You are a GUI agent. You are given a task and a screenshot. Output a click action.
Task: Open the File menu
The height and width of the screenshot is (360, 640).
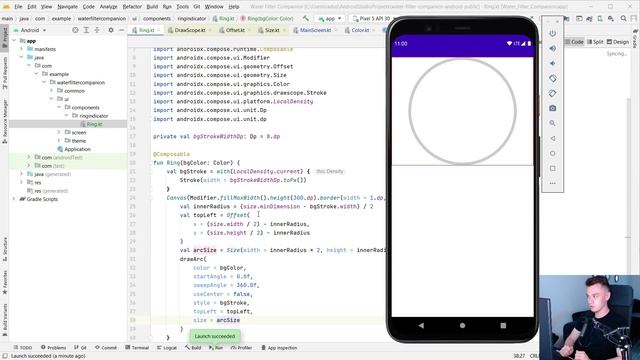[18, 7]
